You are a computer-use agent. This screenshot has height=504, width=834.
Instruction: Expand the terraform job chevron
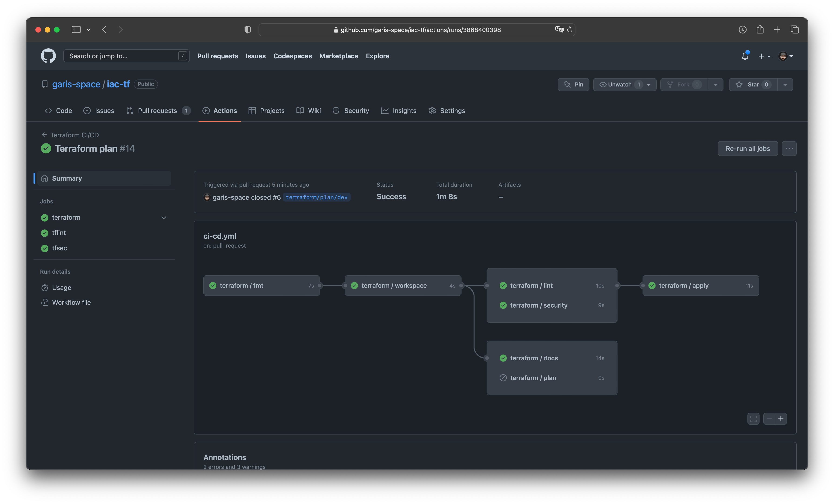point(164,218)
